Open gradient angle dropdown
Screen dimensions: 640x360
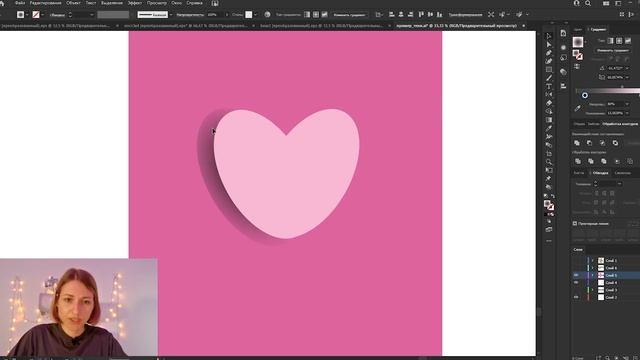627,68
